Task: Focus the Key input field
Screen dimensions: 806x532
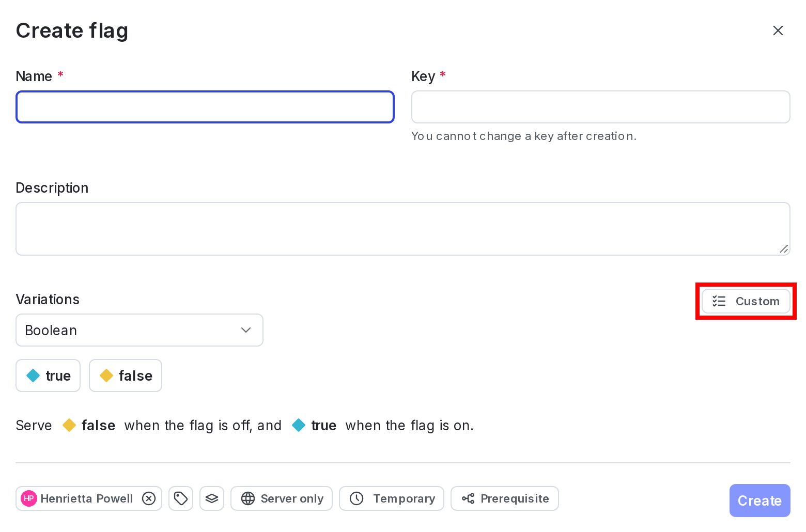Action: pos(601,107)
